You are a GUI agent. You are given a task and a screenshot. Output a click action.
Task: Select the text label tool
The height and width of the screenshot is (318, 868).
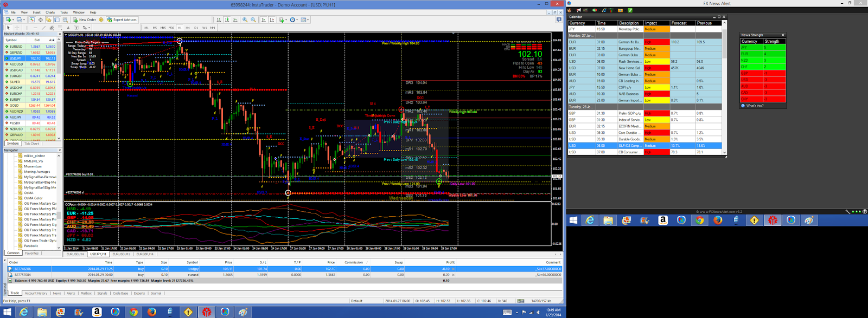point(76,28)
